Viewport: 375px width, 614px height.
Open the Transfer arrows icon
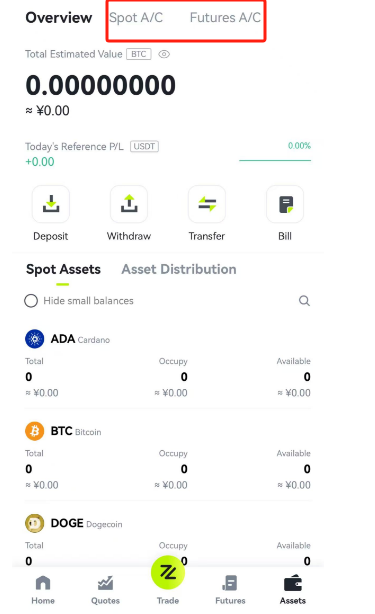click(207, 204)
